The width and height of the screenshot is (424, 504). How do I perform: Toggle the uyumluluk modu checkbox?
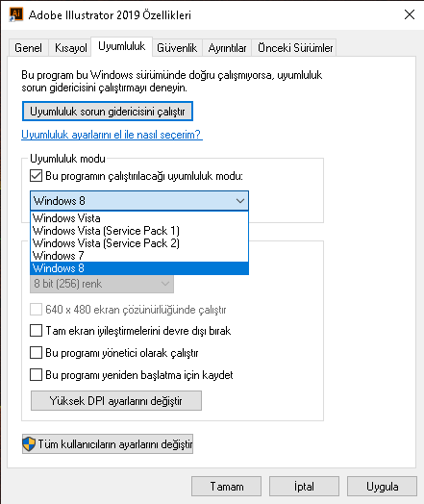[x=36, y=176]
